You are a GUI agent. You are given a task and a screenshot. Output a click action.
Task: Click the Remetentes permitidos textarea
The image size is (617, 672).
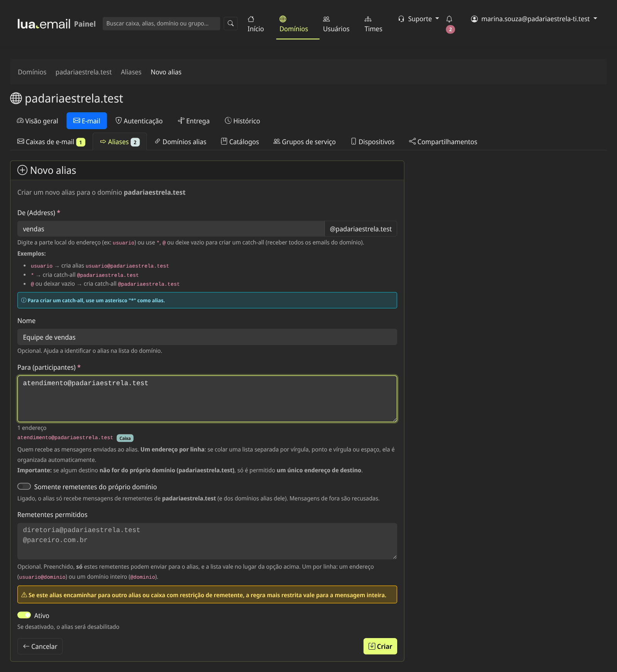click(x=207, y=541)
